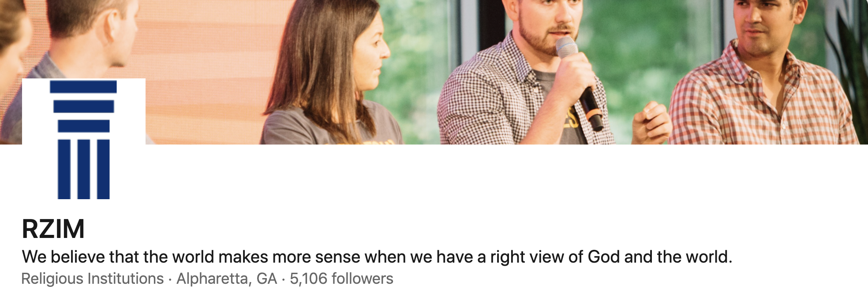Image resolution: width=868 pixels, height=297 pixels.
Task: Click the vertical columns of the RZIM logo
Action: pos(83,169)
